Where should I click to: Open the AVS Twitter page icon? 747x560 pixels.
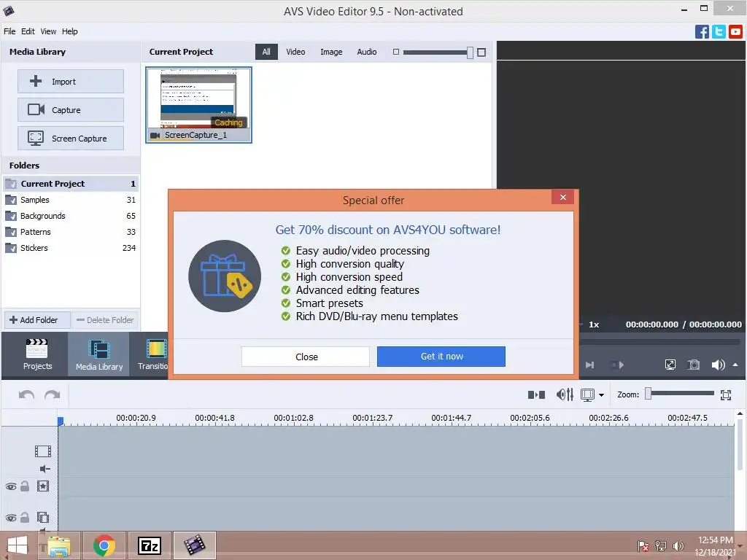tap(719, 32)
